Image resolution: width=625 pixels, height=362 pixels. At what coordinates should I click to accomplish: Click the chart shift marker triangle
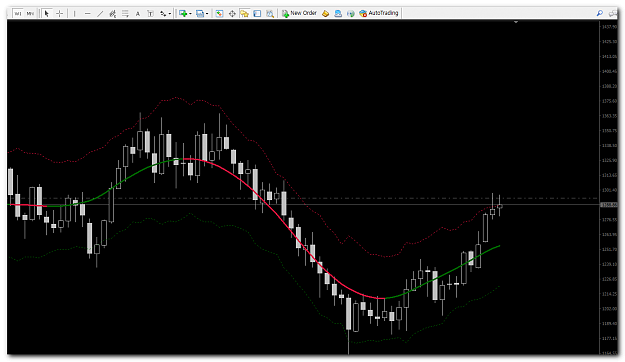516,22
